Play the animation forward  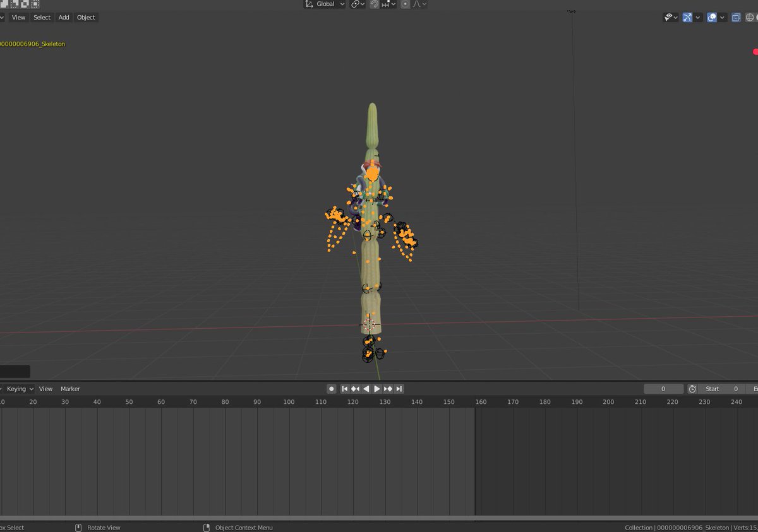coord(377,389)
